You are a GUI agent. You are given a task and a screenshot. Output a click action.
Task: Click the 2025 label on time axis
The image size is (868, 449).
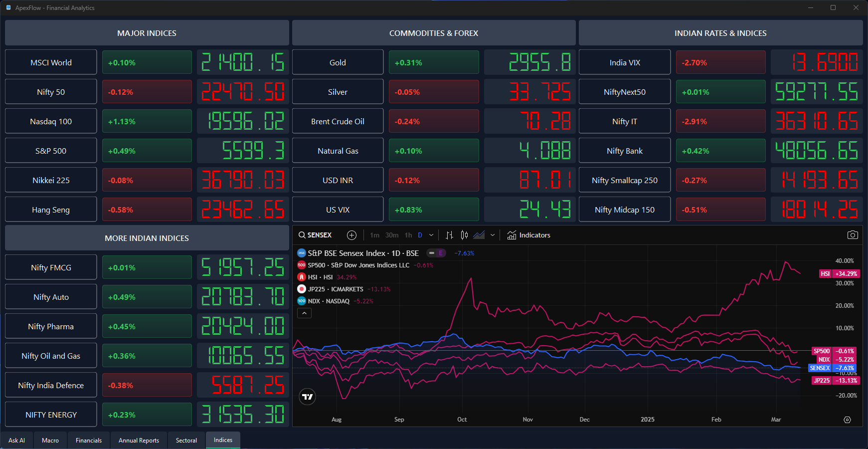click(648, 420)
